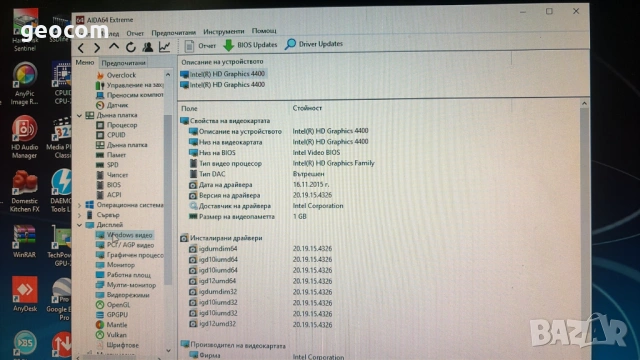640x360 pixels.
Task: Select BIOS tree item
Action: [109, 185]
